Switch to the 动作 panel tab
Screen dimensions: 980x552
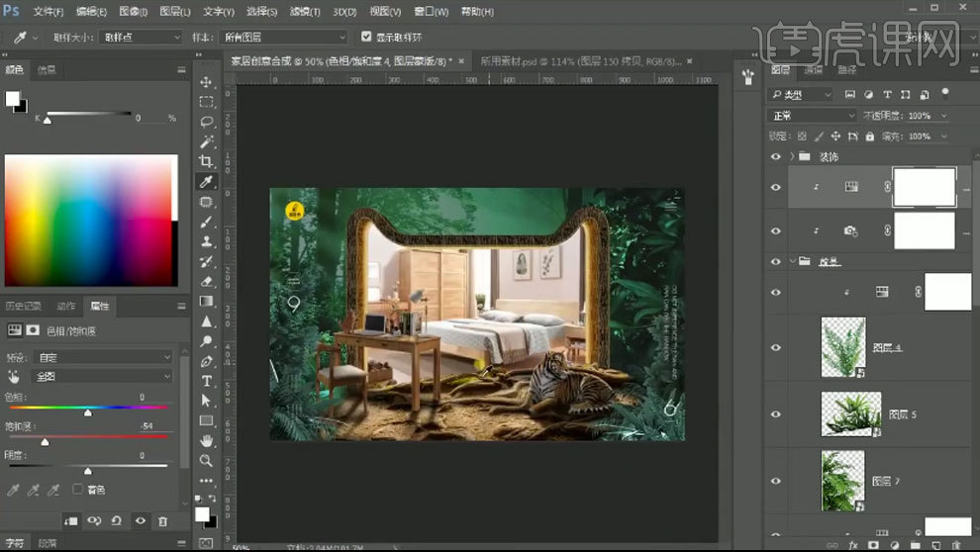tap(65, 306)
